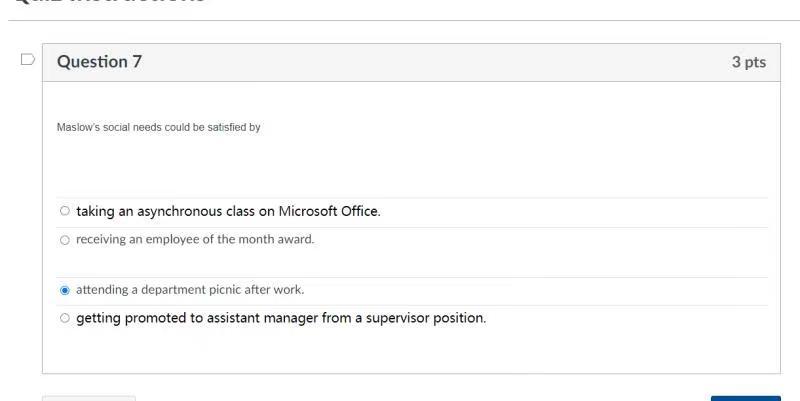Click the prompt 'Maslow's social needs could be satisfied by'

pyautogui.click(x=158, y=128)
